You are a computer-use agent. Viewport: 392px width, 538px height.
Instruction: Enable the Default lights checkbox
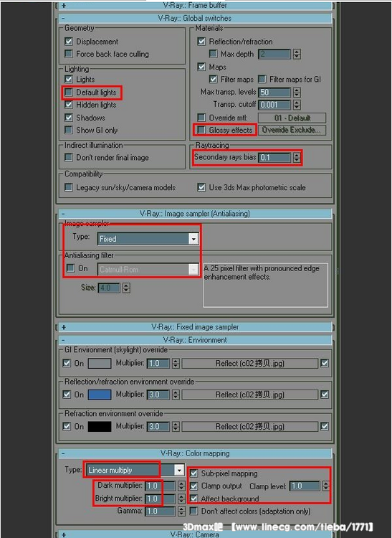coord(69,93)
